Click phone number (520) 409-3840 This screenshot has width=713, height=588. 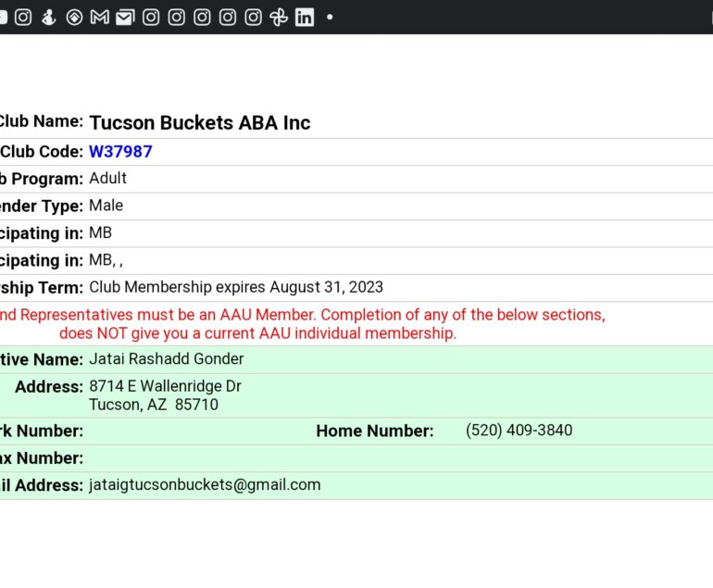click(x=519, y=431)
